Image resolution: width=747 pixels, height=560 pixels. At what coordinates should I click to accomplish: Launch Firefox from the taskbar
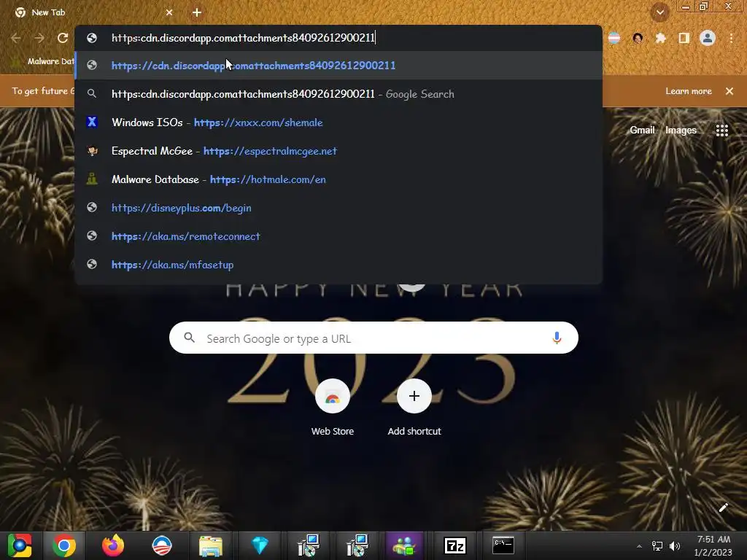pyautogui.click(x=113, y=545)
